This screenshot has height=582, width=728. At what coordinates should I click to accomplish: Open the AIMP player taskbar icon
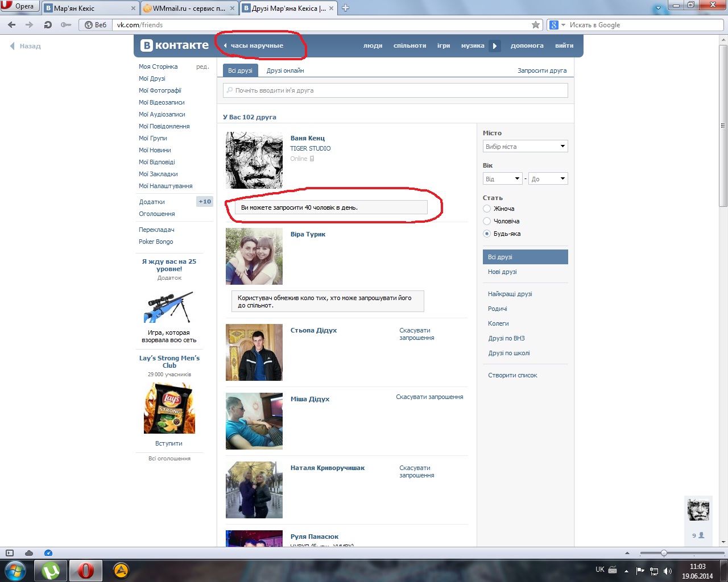pos(121,570)
